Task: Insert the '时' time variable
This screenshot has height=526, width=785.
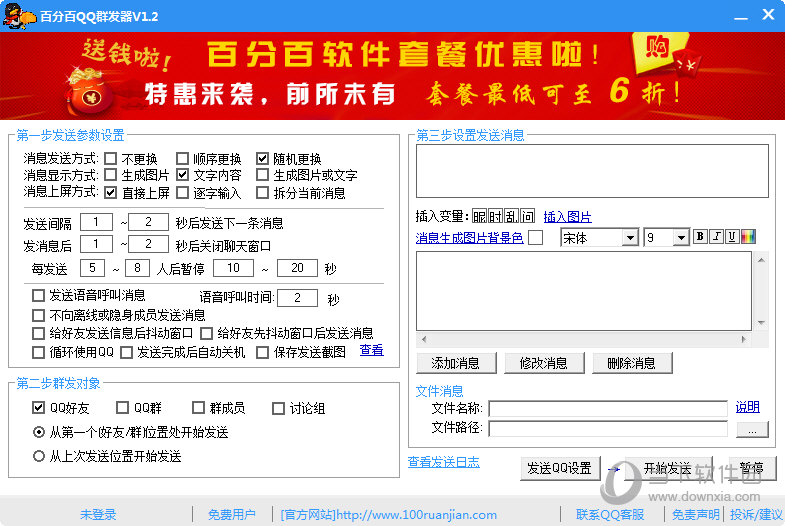Action: 495,216
